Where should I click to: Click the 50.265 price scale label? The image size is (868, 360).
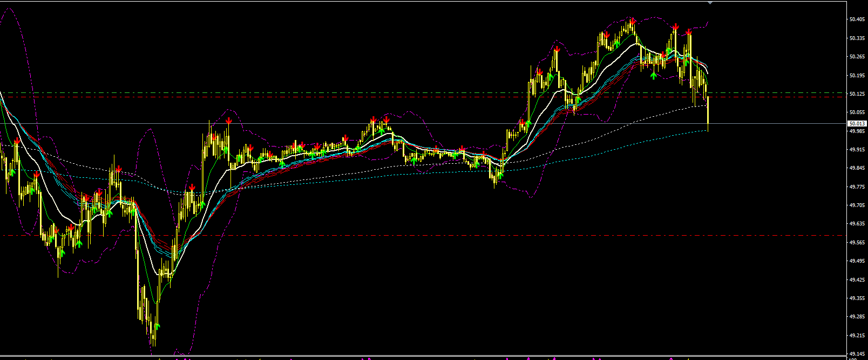click(x=856, y=57)
